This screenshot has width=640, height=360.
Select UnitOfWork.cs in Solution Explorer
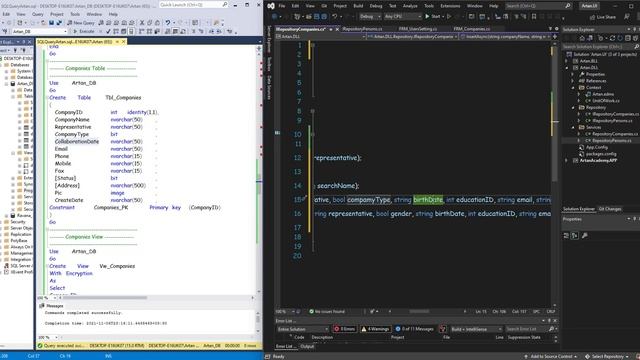click(x=606, y=100)
